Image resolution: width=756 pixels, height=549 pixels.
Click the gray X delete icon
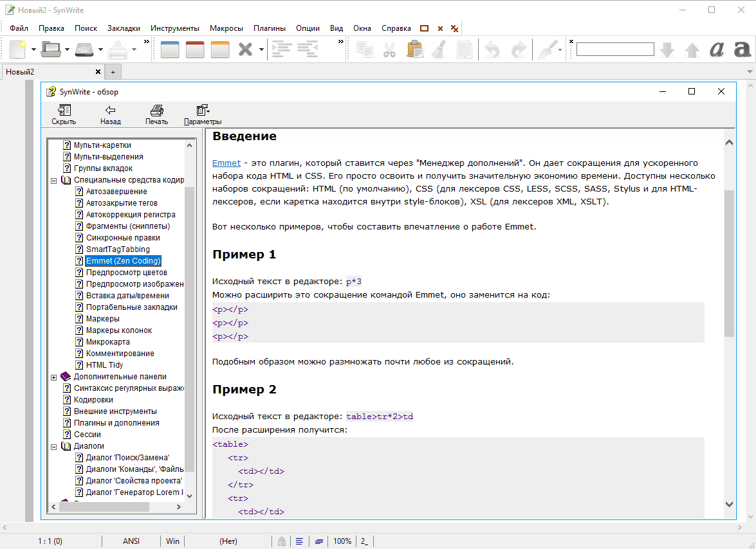245,49
